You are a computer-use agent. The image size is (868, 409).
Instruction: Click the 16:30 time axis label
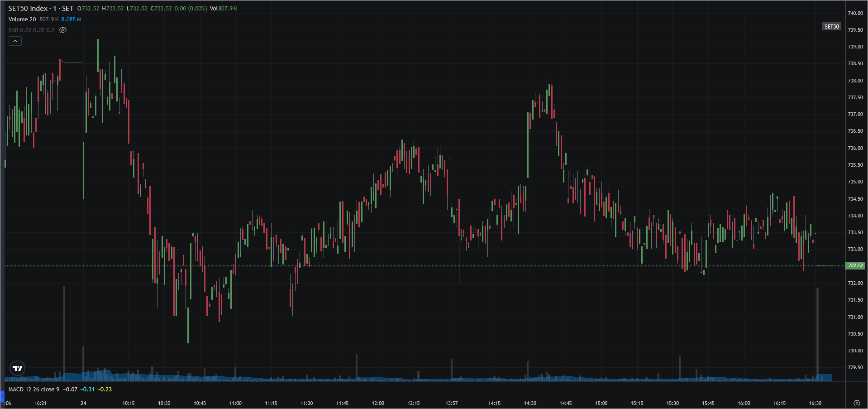coord(815,403)
